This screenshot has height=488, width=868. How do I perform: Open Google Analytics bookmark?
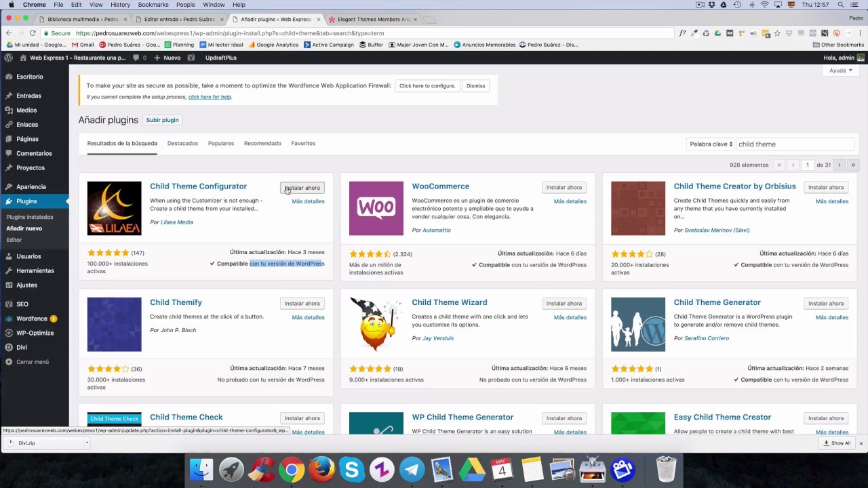pyautogui.click(x=273, y=45)
